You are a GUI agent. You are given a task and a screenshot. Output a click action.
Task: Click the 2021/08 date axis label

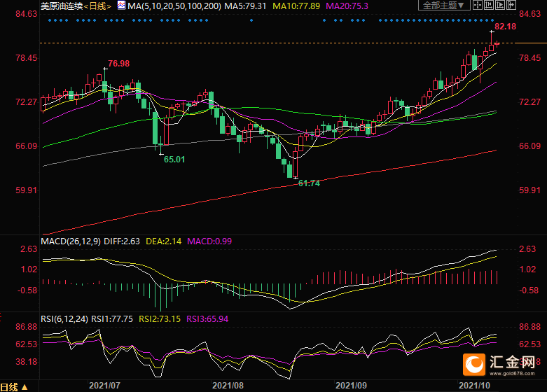tap(228, 386)
